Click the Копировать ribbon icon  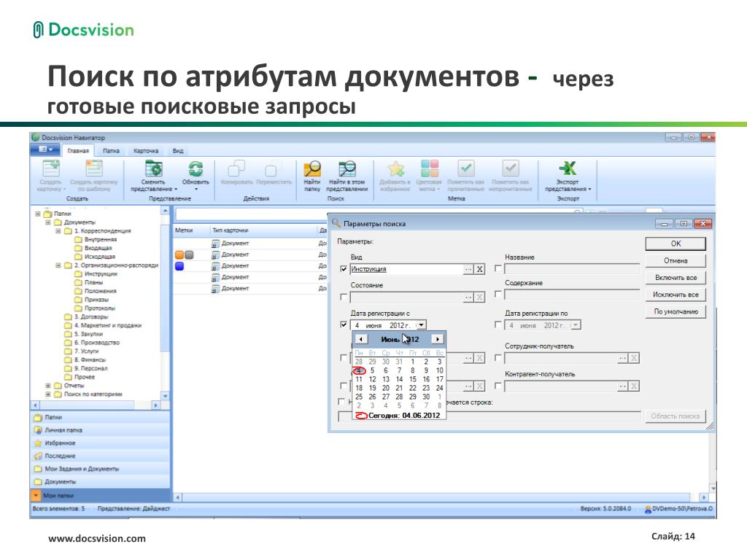coord(236,169)
